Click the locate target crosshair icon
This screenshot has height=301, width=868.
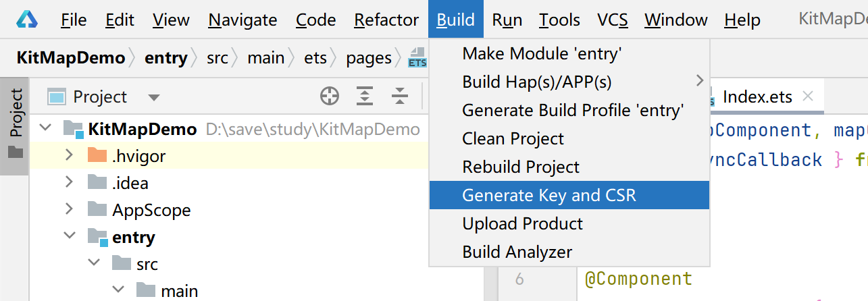(x=329, y=97)
